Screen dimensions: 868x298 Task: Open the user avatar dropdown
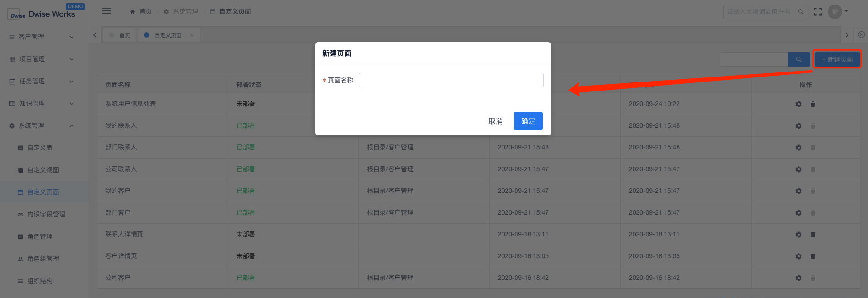pyautogui.click(x=837, y=12)
